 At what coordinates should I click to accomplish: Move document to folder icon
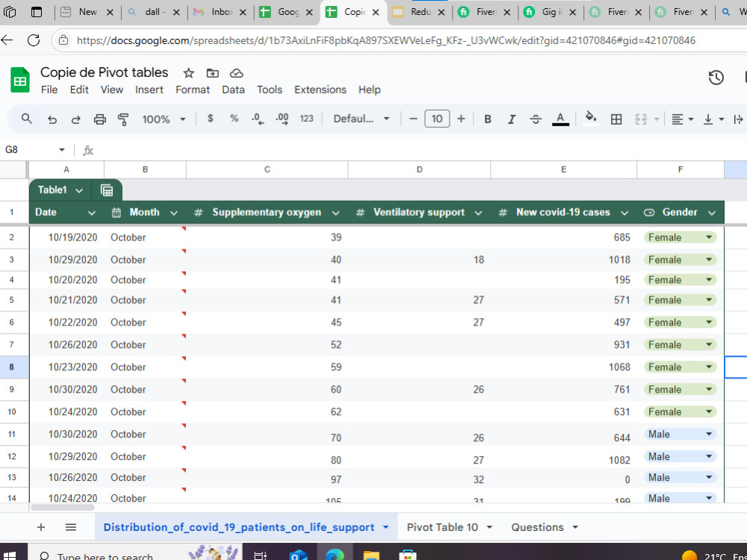click(212, 73)
